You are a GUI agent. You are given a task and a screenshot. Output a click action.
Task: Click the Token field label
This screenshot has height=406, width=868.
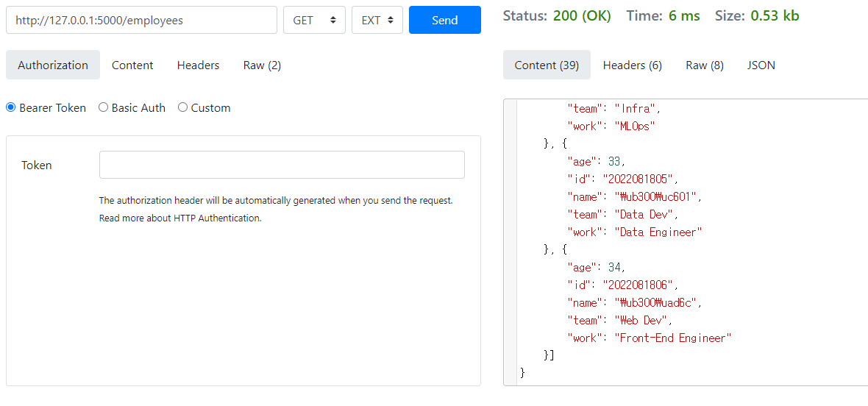(37, 165)
